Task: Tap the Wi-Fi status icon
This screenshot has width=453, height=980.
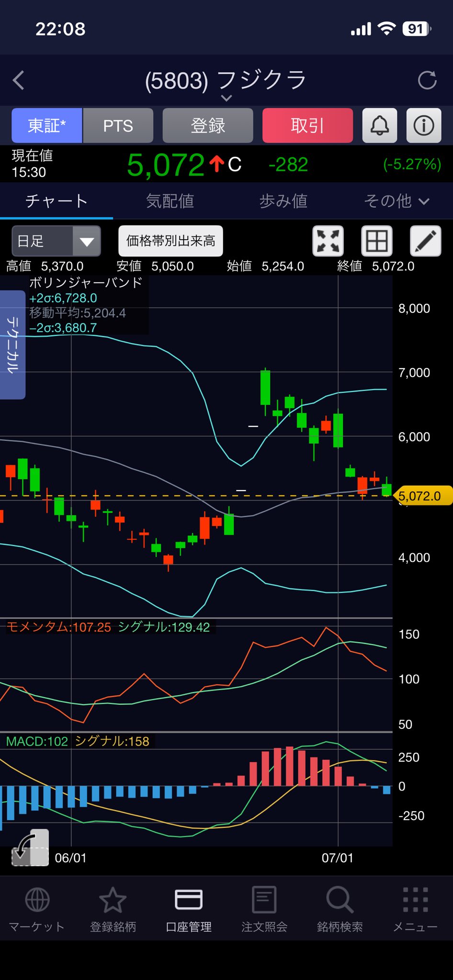Action: click(386, 29)
